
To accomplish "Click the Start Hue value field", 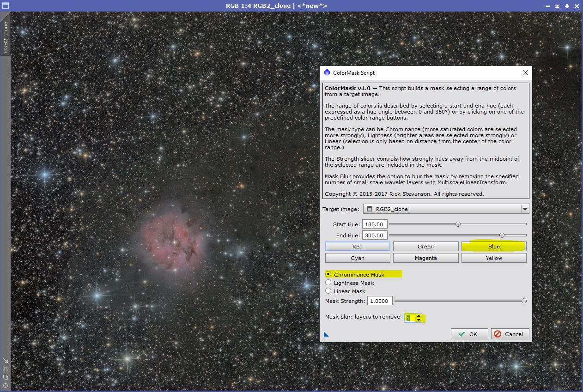I will pyautogui.click(x=374, y=224).
